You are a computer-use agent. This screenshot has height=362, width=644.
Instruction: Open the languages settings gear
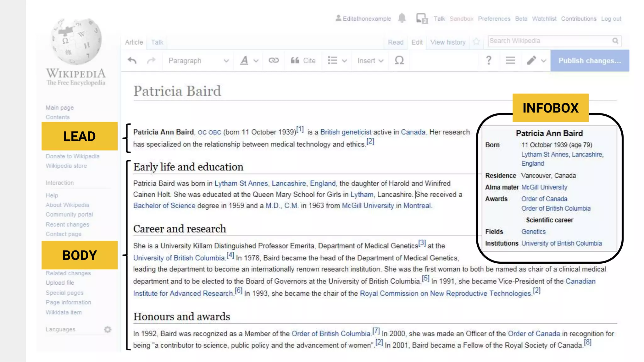tap(108, 329)
